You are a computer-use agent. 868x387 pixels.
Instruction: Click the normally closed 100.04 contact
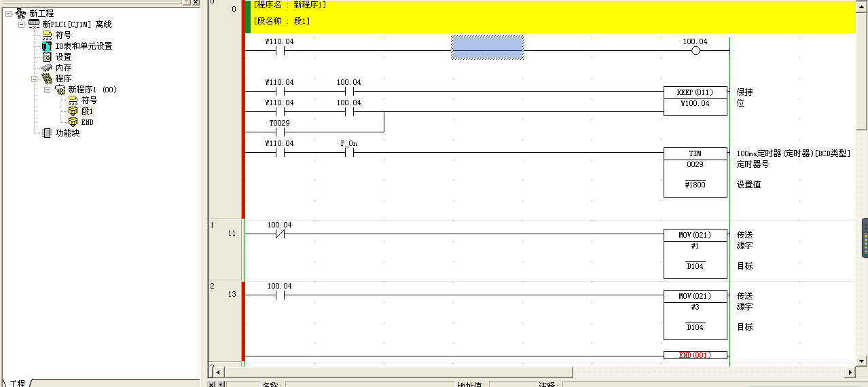(x=279, y=234)
